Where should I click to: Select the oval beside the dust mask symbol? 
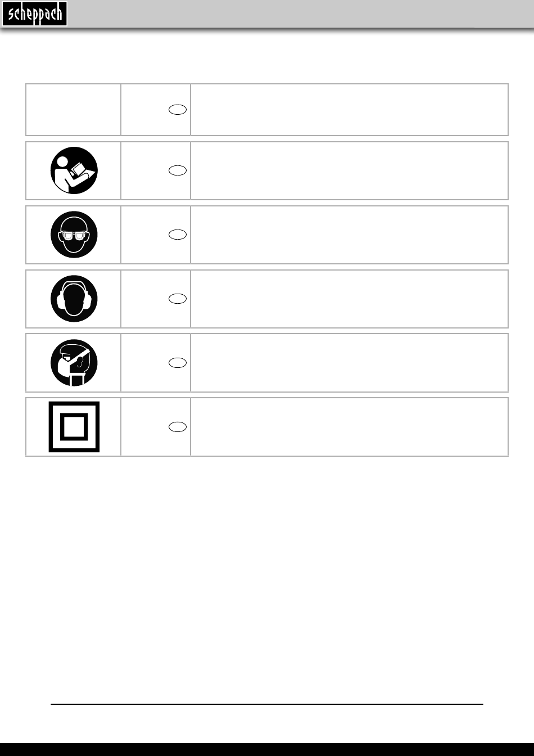pyautogui.click(x=178, y=363)
